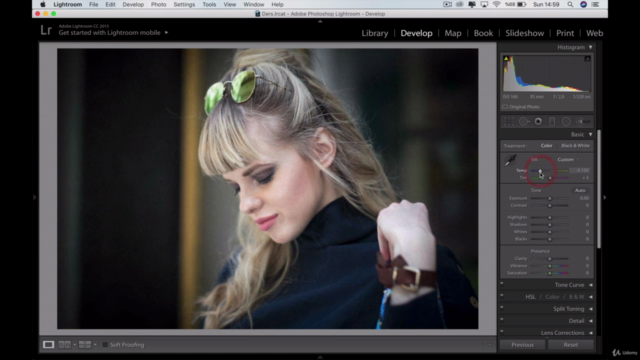Open the AirPlay display menu icon
The height and width of the screenshot is (360, 640).
click(484, 4)
